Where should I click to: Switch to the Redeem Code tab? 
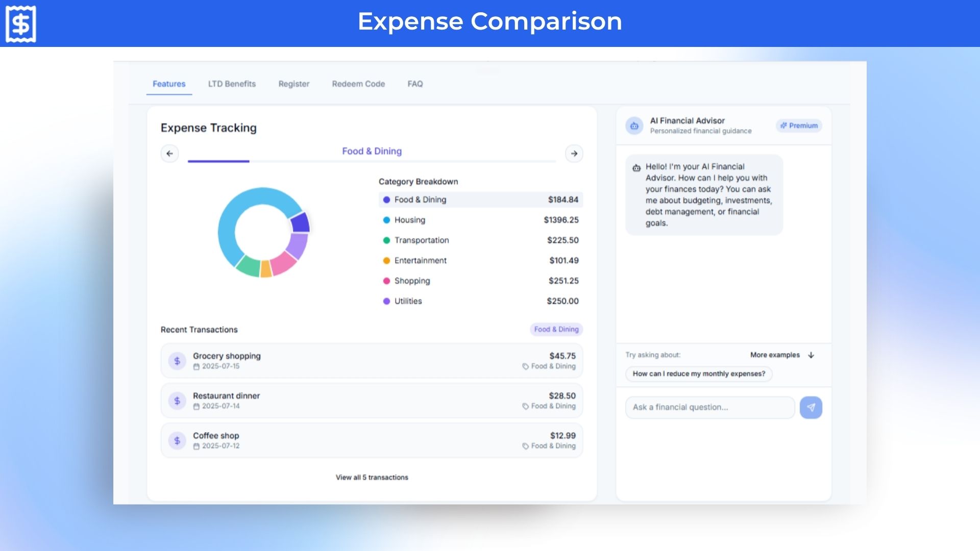tap(358, 84)
